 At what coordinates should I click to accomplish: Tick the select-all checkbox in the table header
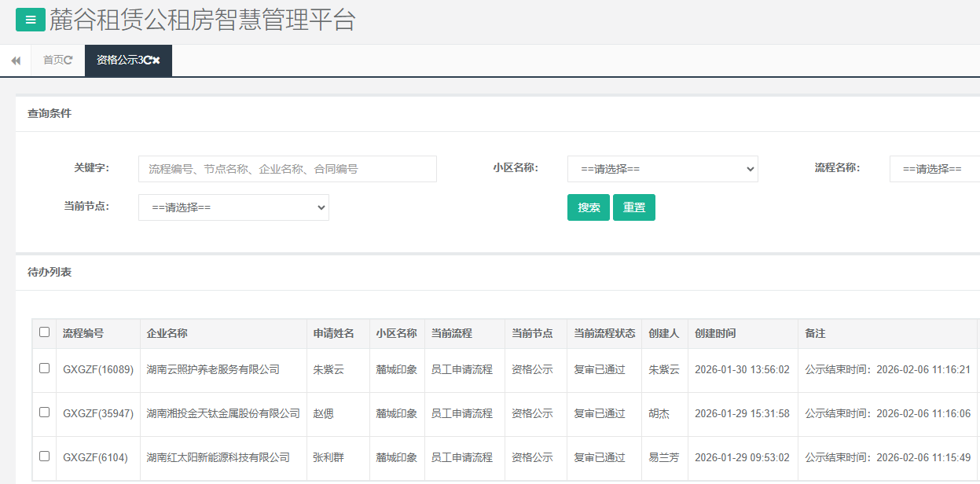(x=44, y=332)
